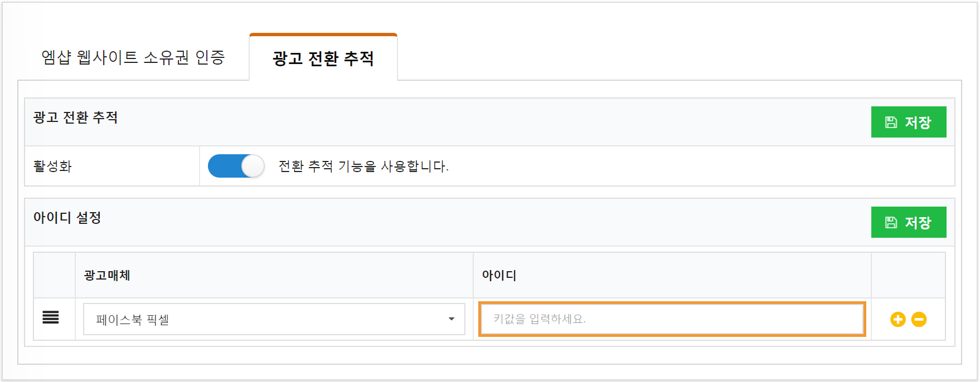Click the white knob of the 활성화 switch
This screenshot has width=980, height=382.
pos(253,166)
